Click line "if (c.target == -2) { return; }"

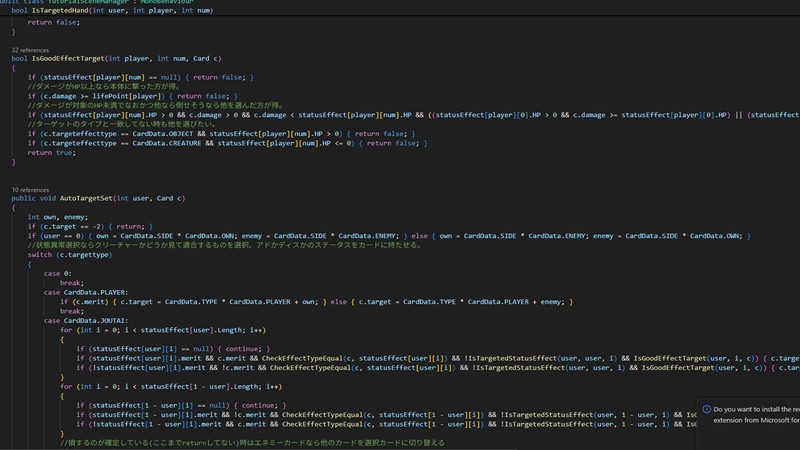coord(90,227)
